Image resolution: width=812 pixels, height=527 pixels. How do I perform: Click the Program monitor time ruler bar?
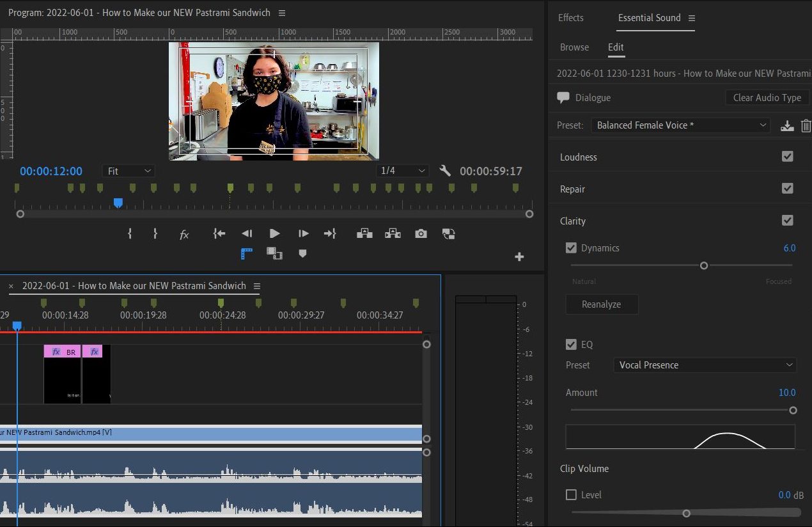(x=274, y=203)
